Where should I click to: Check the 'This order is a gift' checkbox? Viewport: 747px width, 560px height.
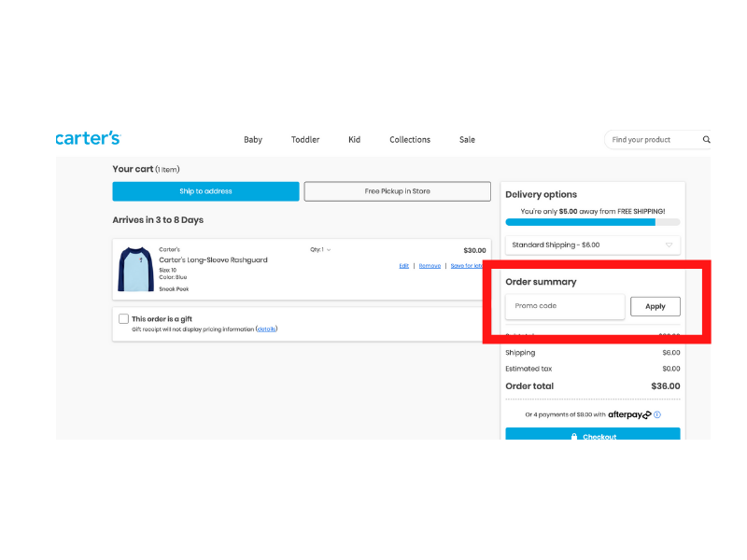pos(124,318)
